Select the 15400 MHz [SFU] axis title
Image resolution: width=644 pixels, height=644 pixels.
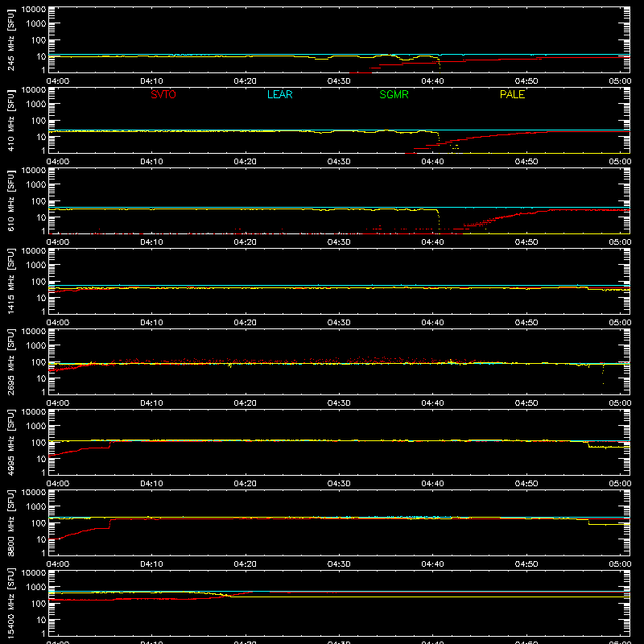(x=11, y=603)
